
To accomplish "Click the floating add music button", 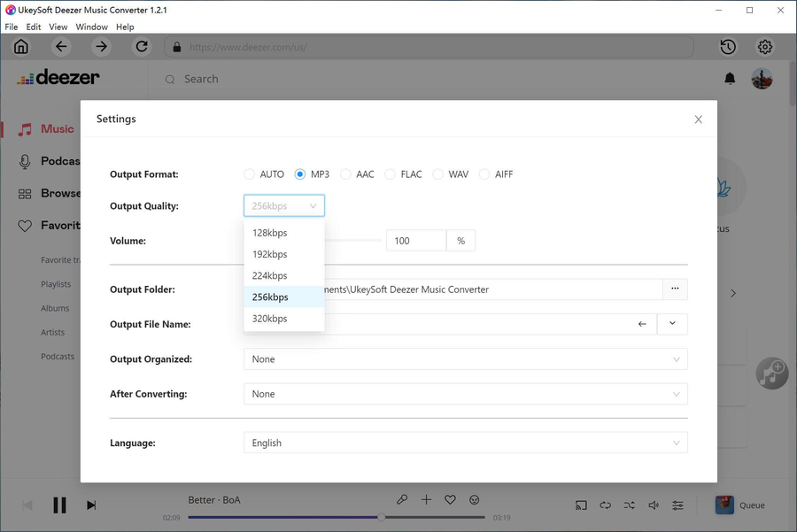I will (771, 373).
